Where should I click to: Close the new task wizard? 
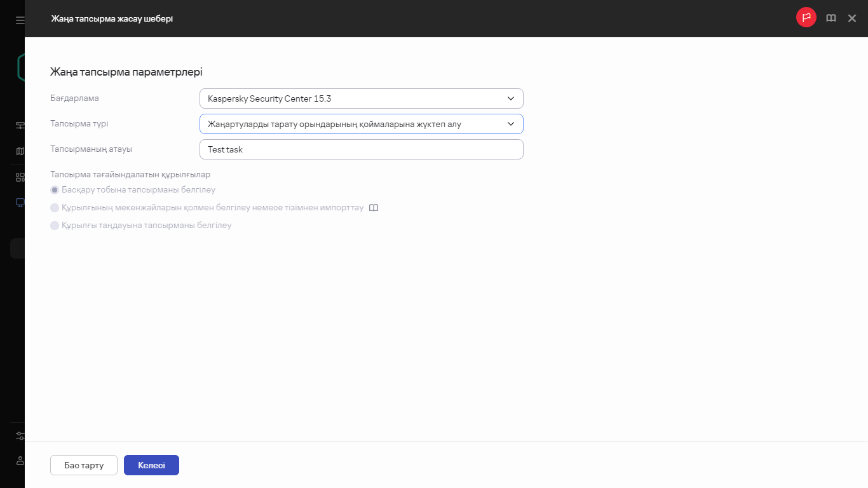tap(852, 18)
